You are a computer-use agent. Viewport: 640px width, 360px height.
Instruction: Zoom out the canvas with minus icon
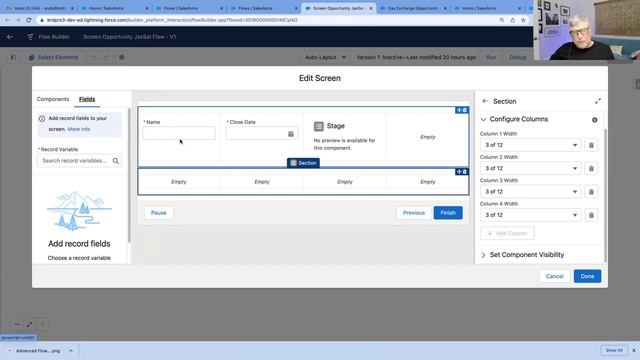tap(17, 324)
